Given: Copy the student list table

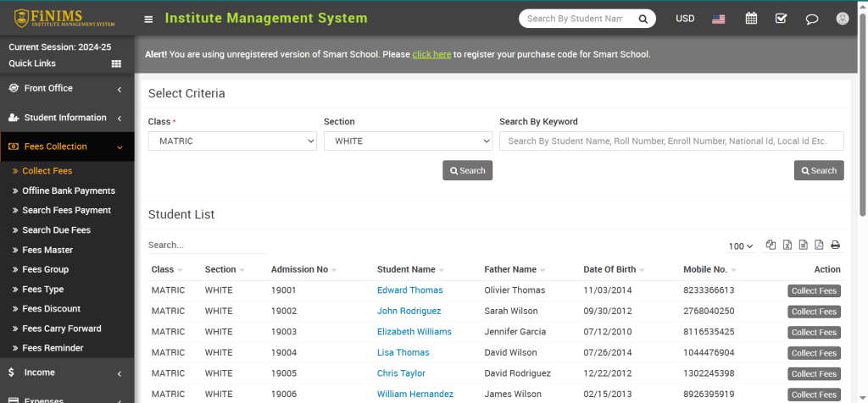Looking at the screenshot, I should coord(771,246).
